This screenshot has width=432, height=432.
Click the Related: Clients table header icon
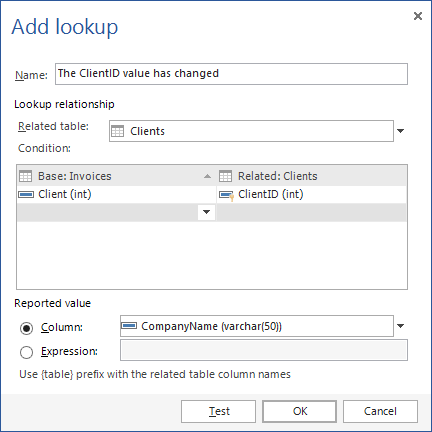tap(225, 176)
